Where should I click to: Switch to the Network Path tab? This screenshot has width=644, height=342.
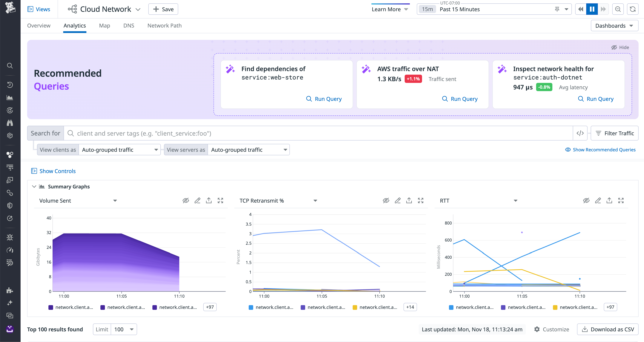[164, 25]
